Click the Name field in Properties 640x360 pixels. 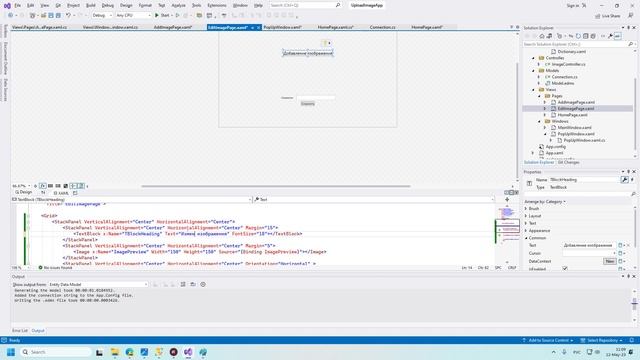pos(584,180)
